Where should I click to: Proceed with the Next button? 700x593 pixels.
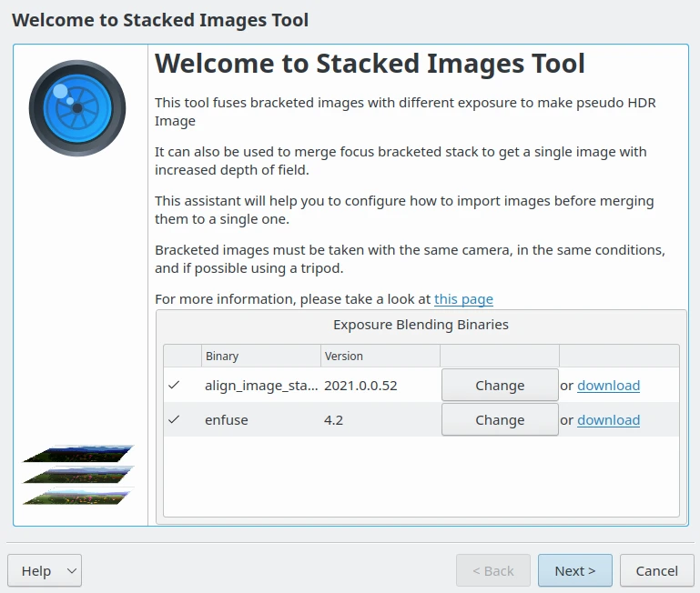[x=574, y=571]
